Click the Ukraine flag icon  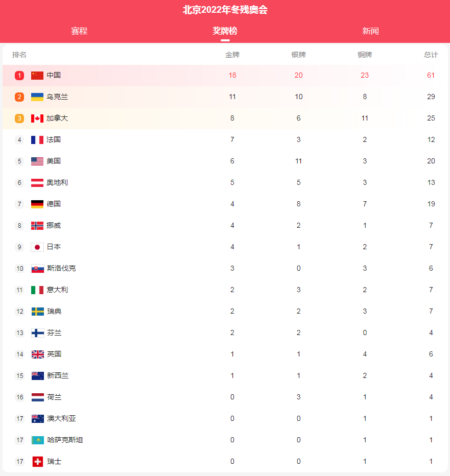(x=37, y=97)
